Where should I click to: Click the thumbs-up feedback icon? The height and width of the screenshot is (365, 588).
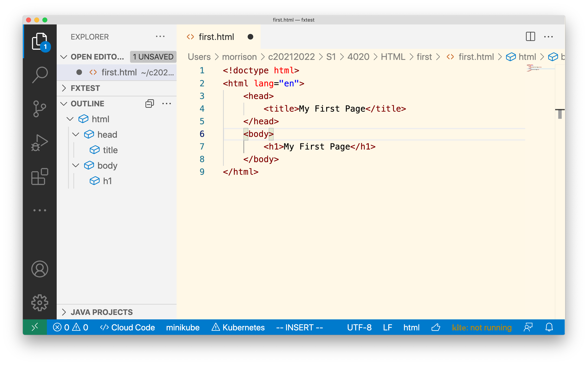pos(435,327)
